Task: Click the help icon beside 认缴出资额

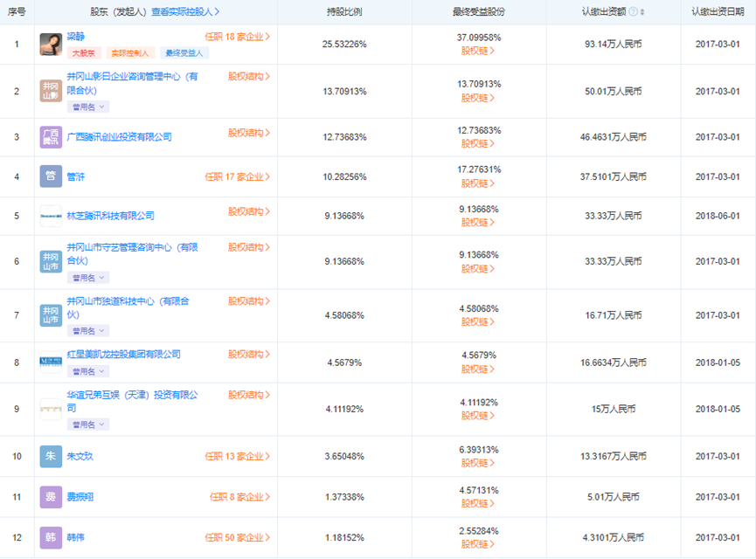Action: click(633, 12)
